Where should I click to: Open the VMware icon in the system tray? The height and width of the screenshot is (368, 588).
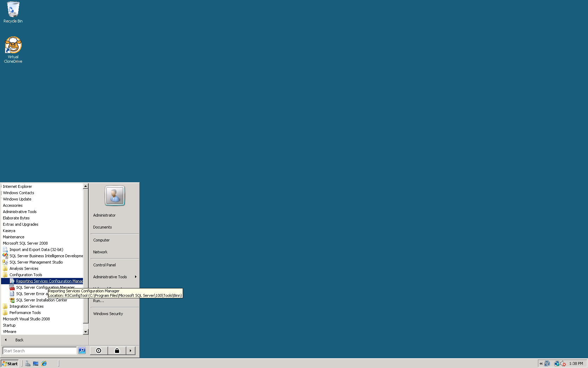(547, 364)
